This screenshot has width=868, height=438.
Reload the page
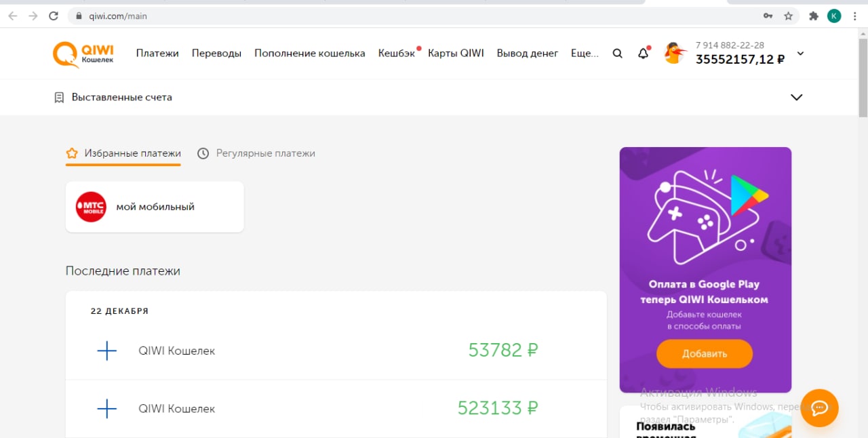pos(54,16)
